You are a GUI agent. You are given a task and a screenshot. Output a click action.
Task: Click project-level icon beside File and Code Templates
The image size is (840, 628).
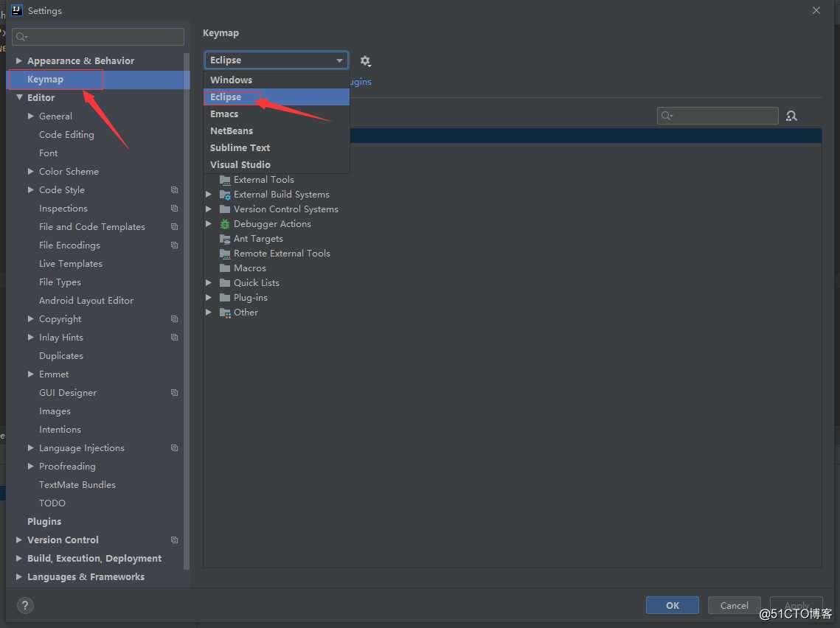(x=174, y=227)
